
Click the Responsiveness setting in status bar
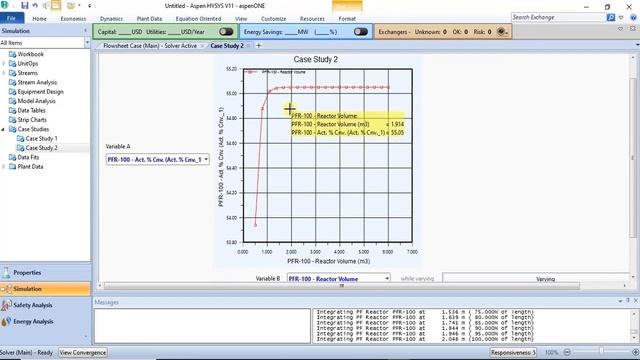(x=513, y=352)
